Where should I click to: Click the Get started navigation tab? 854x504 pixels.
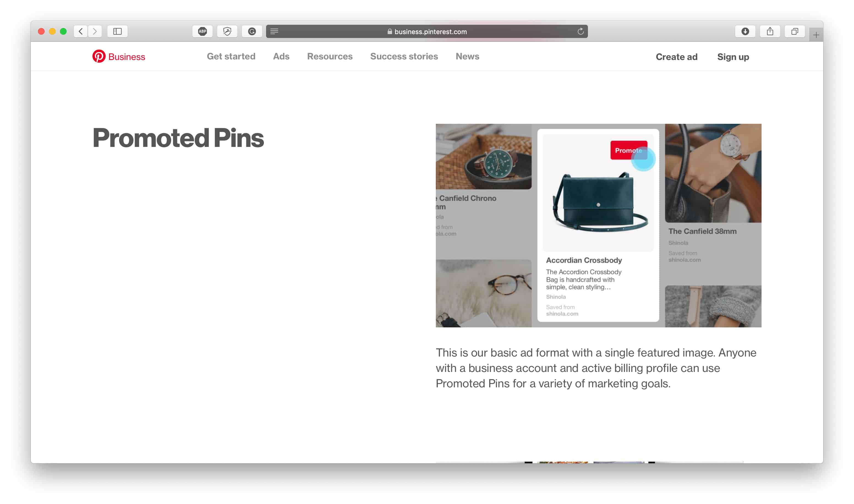point(231,56)
